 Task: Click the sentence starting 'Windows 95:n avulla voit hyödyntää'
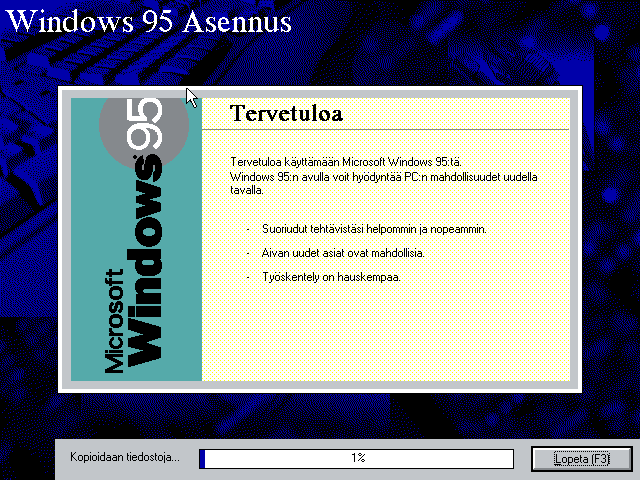coord(384,183)
